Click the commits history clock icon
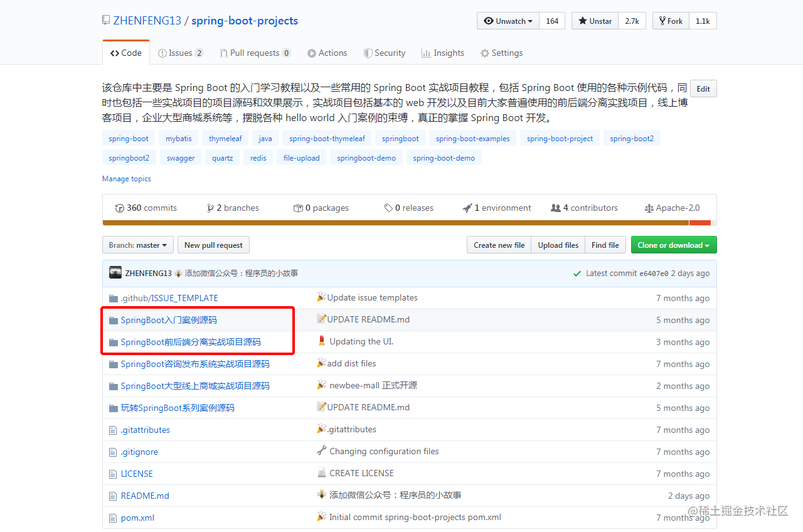 pos(120,208)
